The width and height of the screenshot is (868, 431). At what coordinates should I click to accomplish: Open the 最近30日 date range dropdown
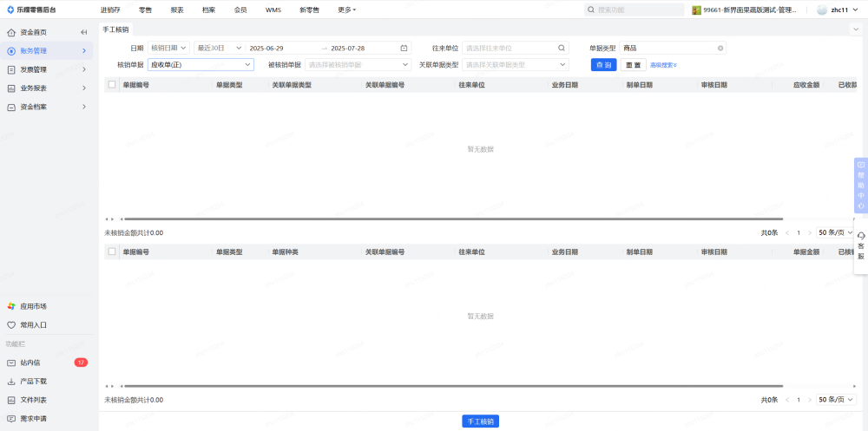coord(218,49)
